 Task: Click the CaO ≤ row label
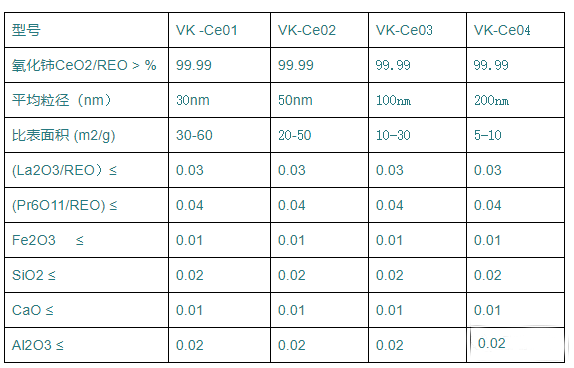[86, 310]
